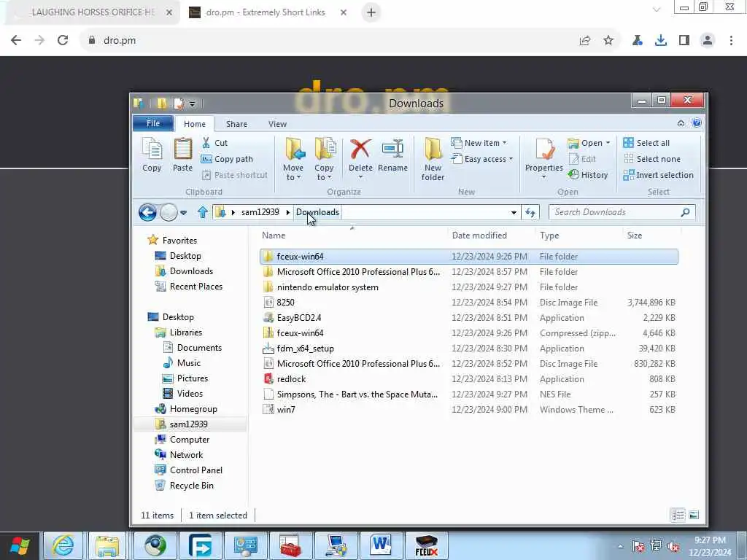Click the Windows Start button

point(20,545)
